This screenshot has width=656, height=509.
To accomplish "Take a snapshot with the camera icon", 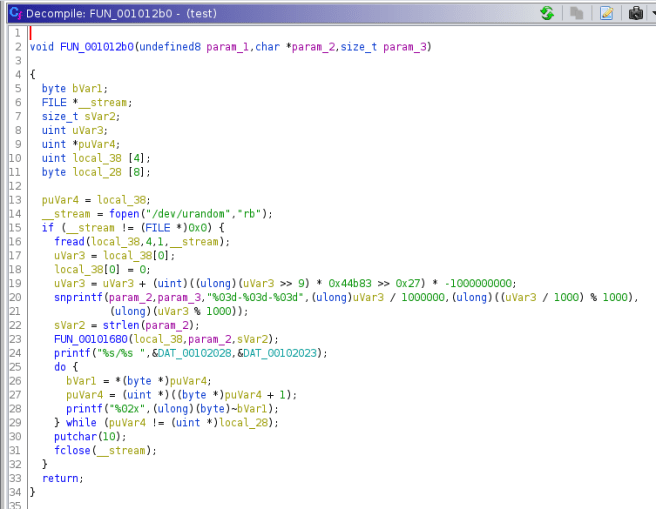I will (x=634, y=13).
